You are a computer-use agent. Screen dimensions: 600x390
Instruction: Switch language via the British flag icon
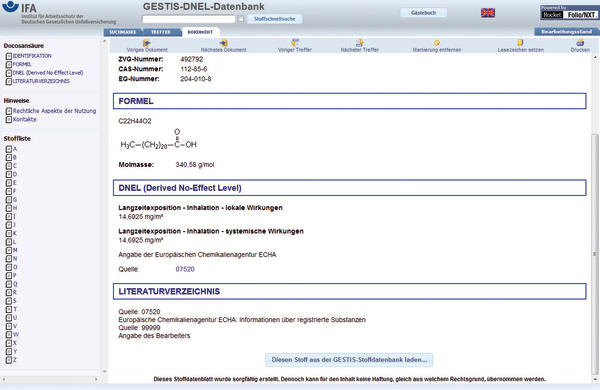(x=488, y=13)
